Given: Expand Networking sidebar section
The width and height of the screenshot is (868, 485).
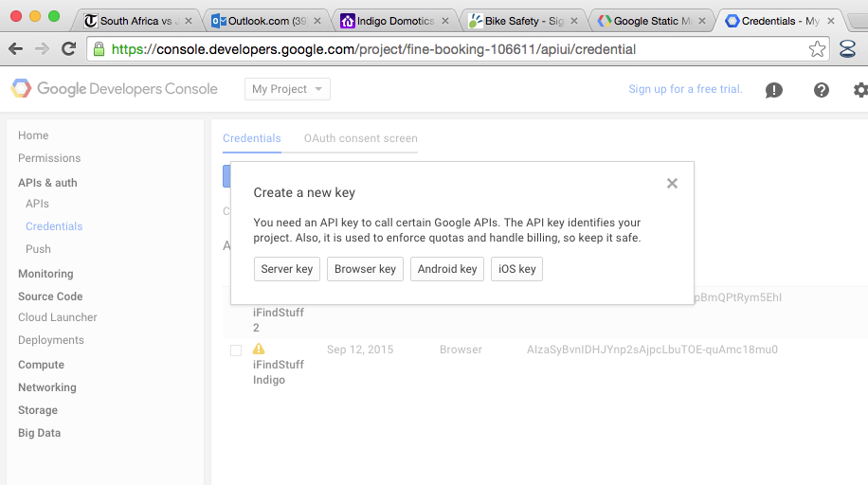Looking at the screenshot, I should 47,387.
